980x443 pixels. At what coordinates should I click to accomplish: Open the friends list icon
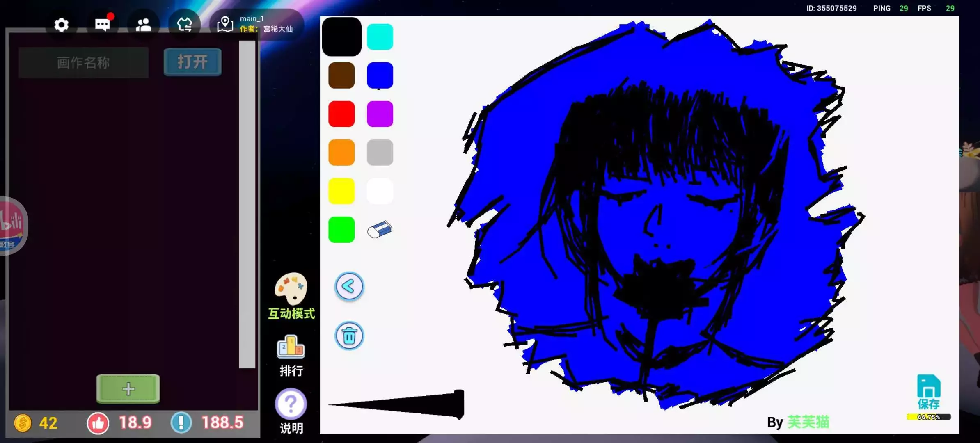point(143,25)
